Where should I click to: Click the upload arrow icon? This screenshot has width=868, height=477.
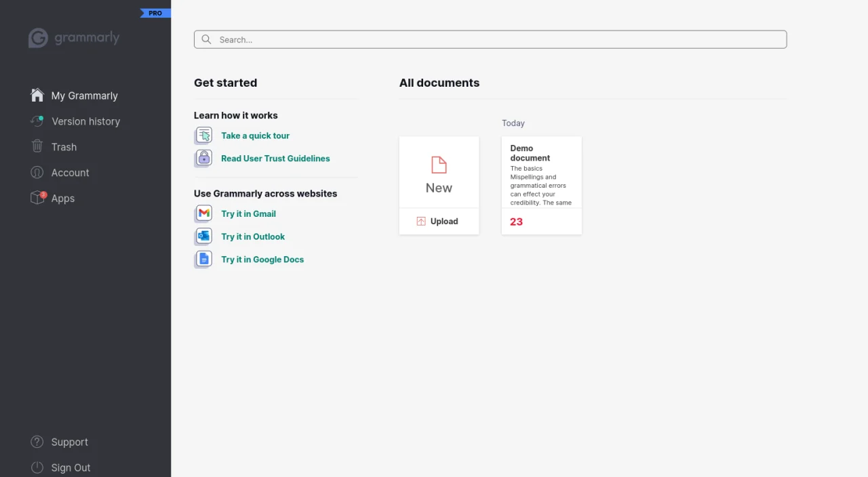[x=421, y=222]
